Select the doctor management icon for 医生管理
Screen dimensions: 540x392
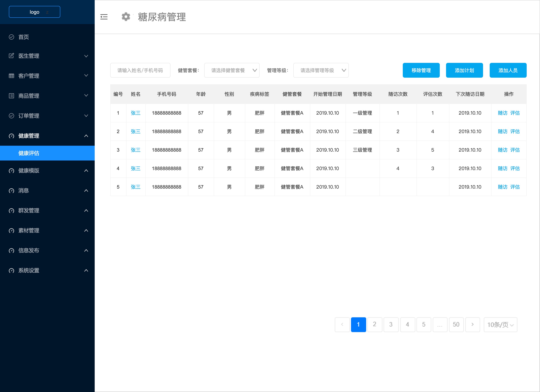tap(11, 56)
